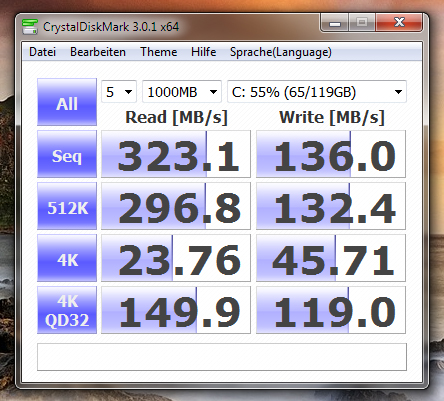Select the Seq write result 136.0
444x401 pixels.
pos(331,154)
